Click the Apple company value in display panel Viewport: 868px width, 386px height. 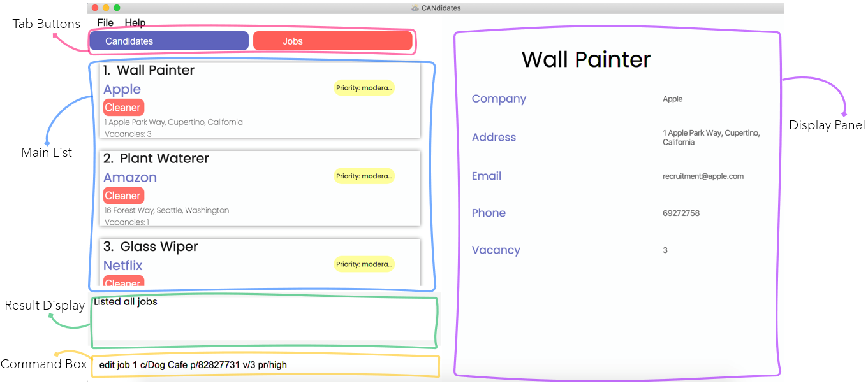point(672,99)
